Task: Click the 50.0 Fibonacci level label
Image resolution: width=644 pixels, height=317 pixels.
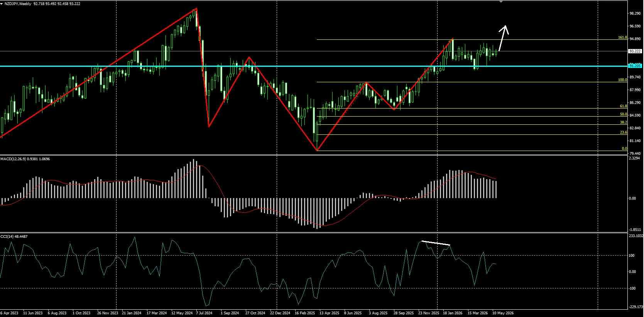Action: (x=624, y=114)
